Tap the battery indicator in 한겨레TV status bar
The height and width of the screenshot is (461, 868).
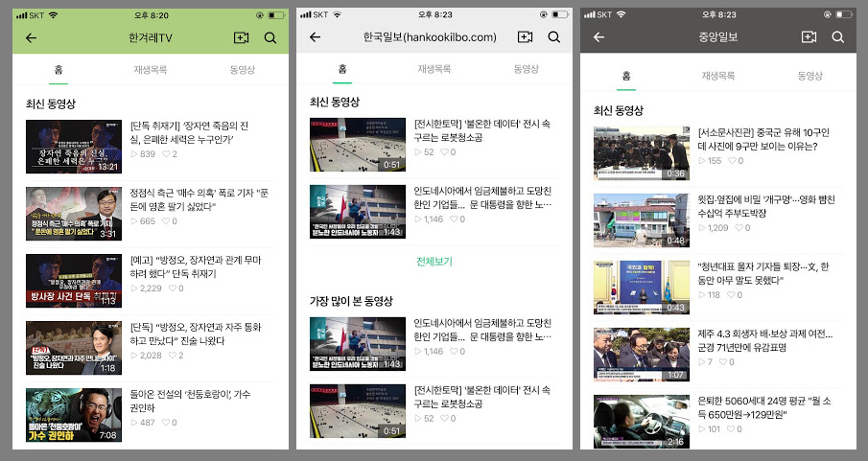click(x=275, y=15)
